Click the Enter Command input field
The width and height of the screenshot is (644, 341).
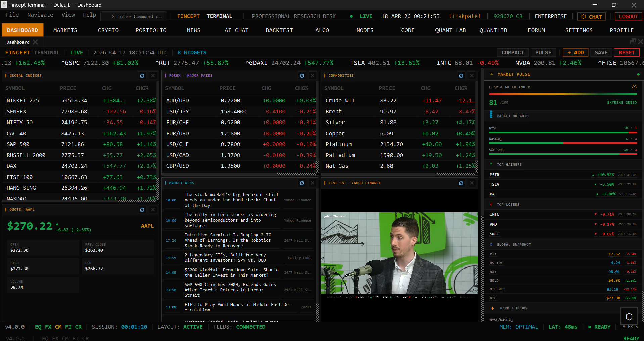pyautogui.click(x=134, y=16)
